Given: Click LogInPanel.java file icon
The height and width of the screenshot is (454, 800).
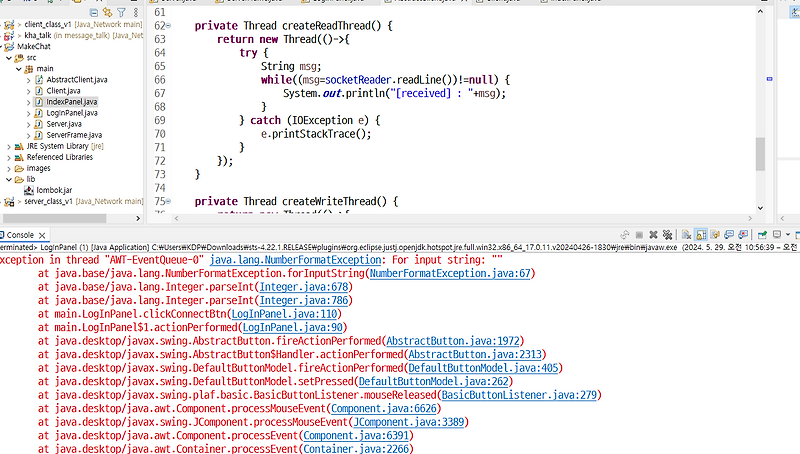Looking at the screenshot, I should pos(39,113).
